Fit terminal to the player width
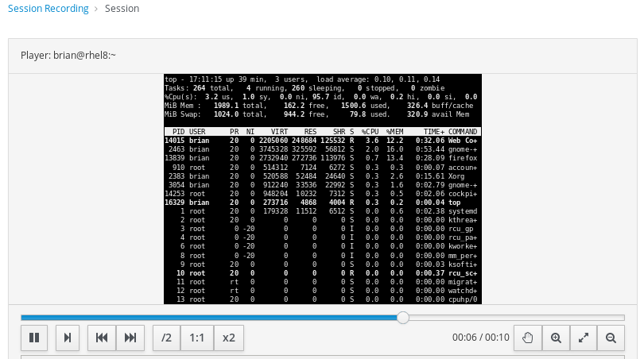Image resolution: width=644 pixels, height=359 pixels. [x=584, y=338]
